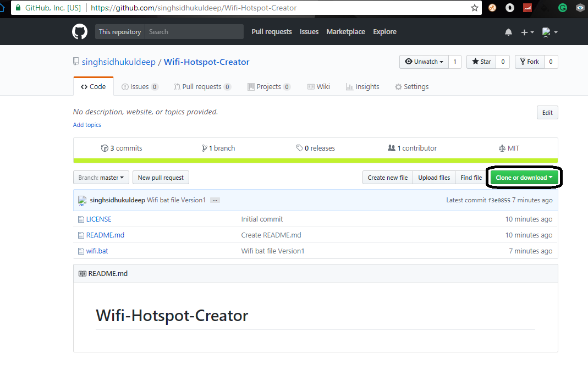The height and width of the screenshot is (370, 588).
Task: Click the orange browser extension icon
Action: 492,8
